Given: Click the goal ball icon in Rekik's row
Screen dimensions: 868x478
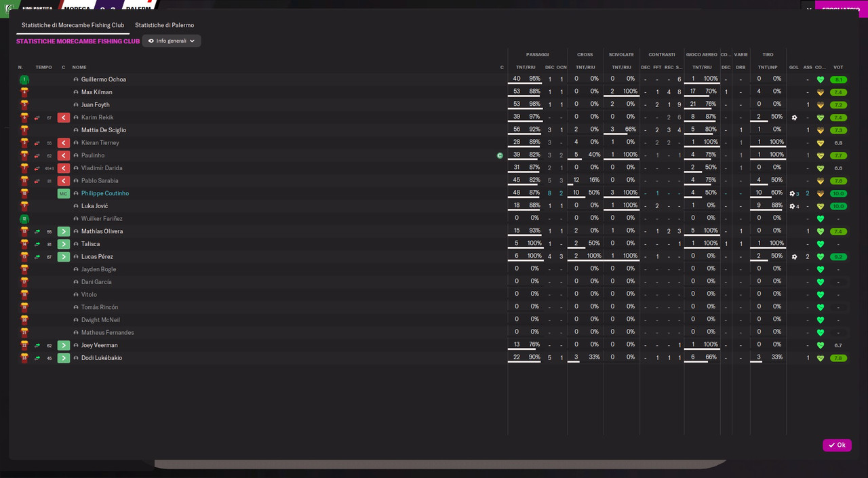Looking at the screenshot, I should click(x=794, y=118).
